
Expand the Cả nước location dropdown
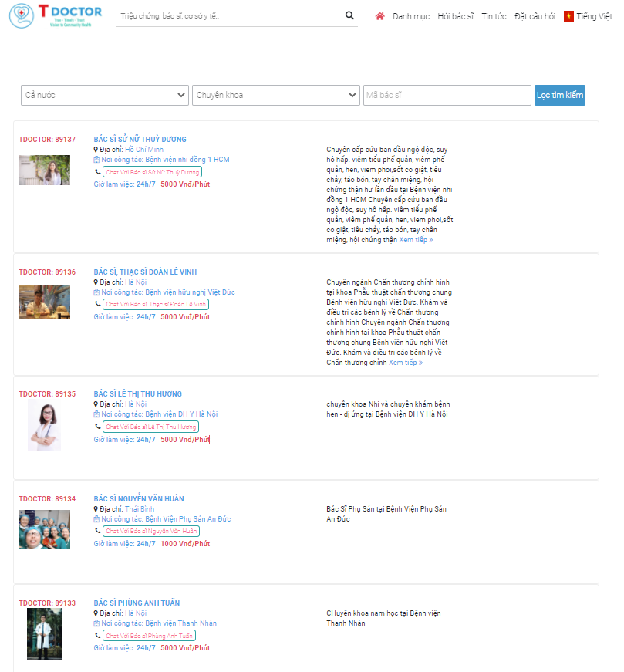click(x=105, y=95)
